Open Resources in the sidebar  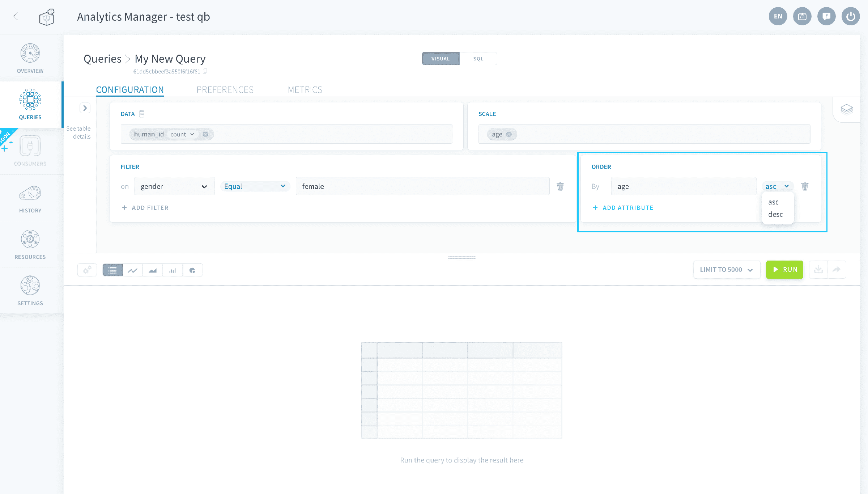point(30,244)
